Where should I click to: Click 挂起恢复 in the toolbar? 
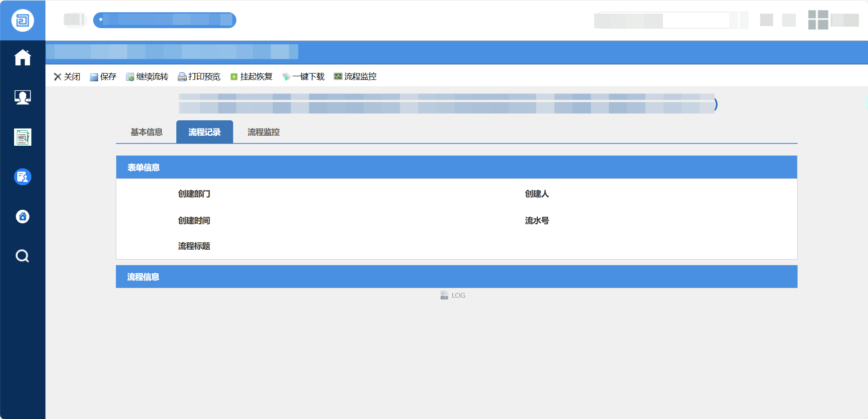(x=251, y=77)
